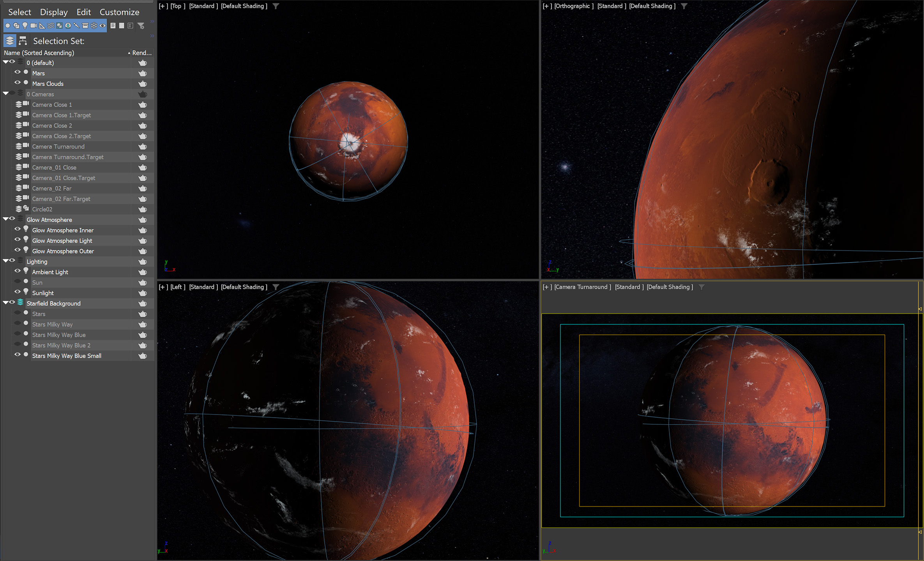The width and height of the screenshot is (924, 561).
Task: Click Top viewport shading filter funnel icon
Action: [x=276, y=6]
